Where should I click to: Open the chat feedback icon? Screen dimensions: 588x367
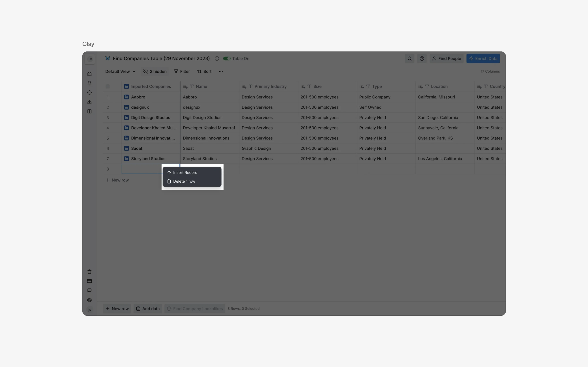(89, 290)
